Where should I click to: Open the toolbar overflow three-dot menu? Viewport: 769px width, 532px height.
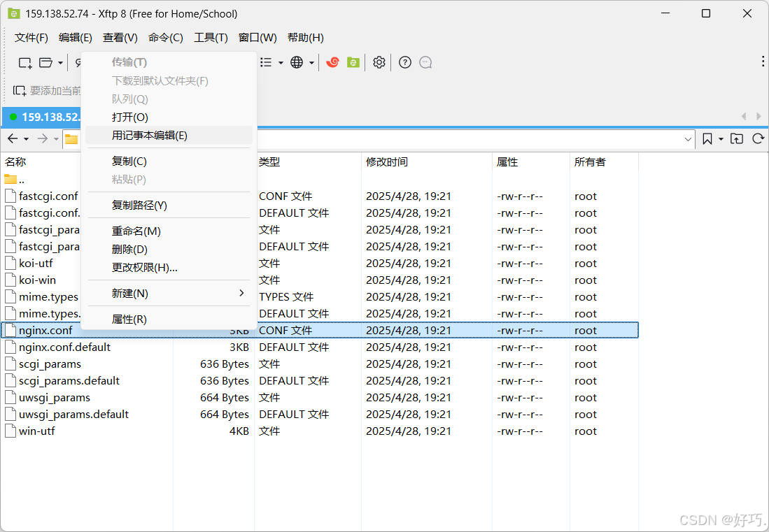tap(763, 62)
